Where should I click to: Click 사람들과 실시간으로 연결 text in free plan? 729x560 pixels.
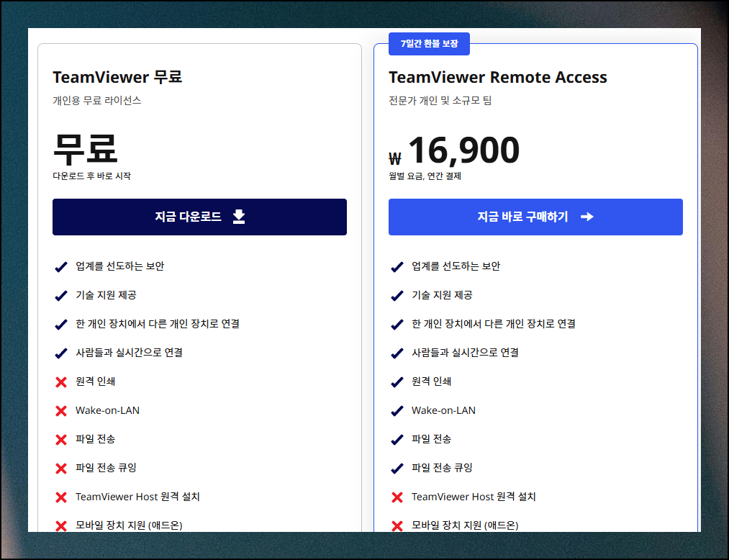[x=130, y=353]
